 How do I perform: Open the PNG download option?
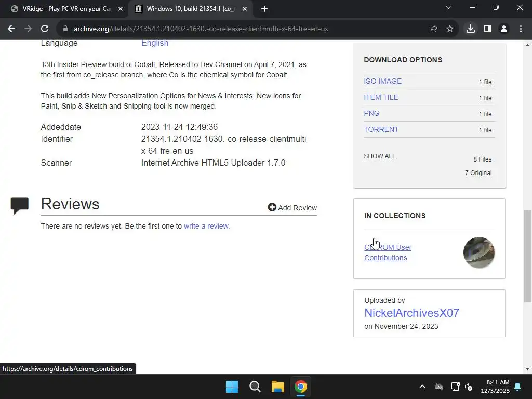click(371, 113)
